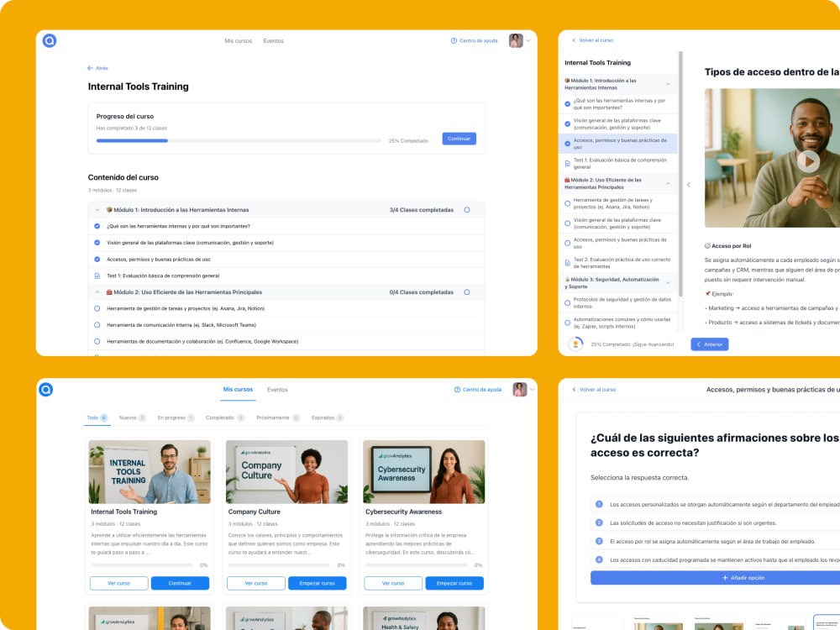Collapse Módulo 1 in Contenido del curso

pyautogui.click(x=97, y=210)
